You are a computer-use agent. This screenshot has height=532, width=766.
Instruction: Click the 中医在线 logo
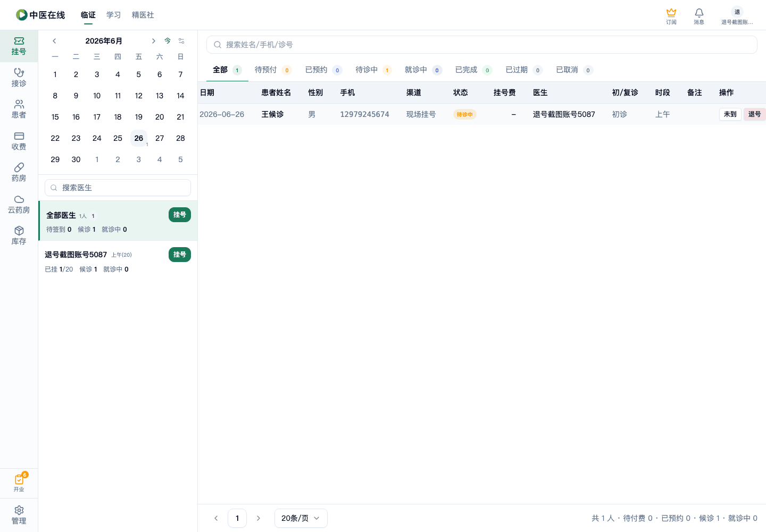coord(40,15)
